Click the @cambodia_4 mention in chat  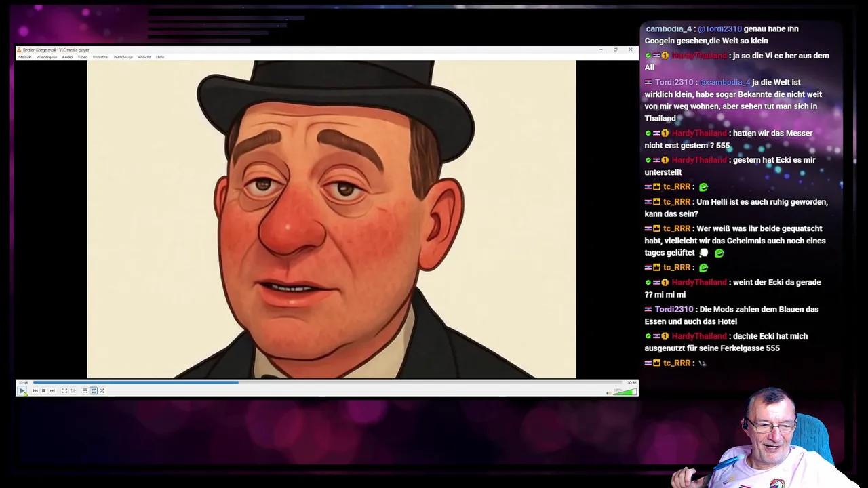click(725, 83)
